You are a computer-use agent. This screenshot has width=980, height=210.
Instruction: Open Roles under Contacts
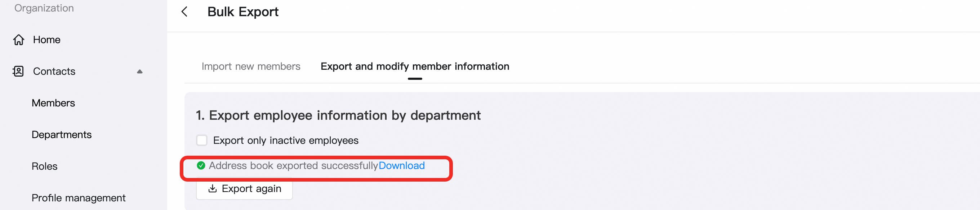click(45, 166)
